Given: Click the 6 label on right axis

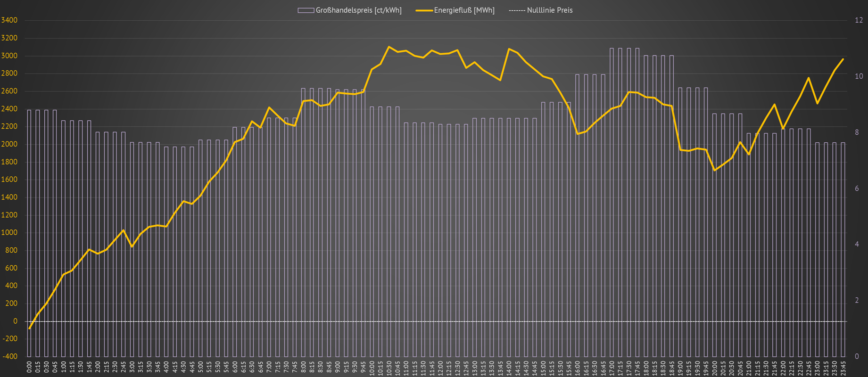Looking at the screenshot, I should click(857, 188).
